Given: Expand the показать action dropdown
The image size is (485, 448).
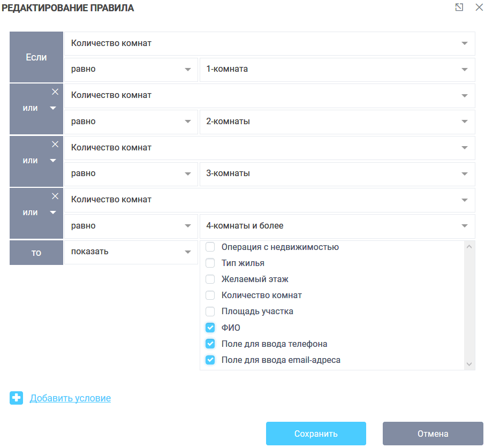Looking at the screenshot, I should tap(131, 252).
